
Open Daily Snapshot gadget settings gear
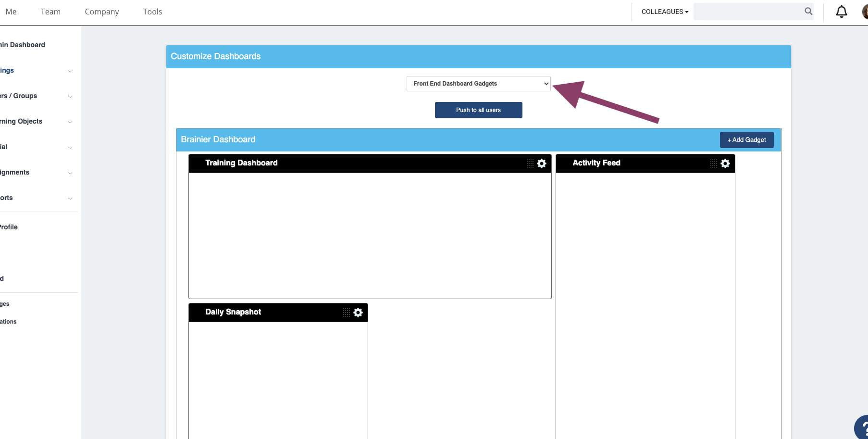358,313
